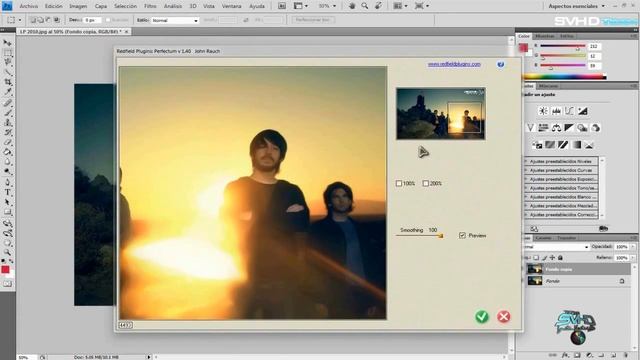The width and height of the screenshot is (640, 360).
Task: Add a Vibrance adjustment layer
Action: coord(530,128)
